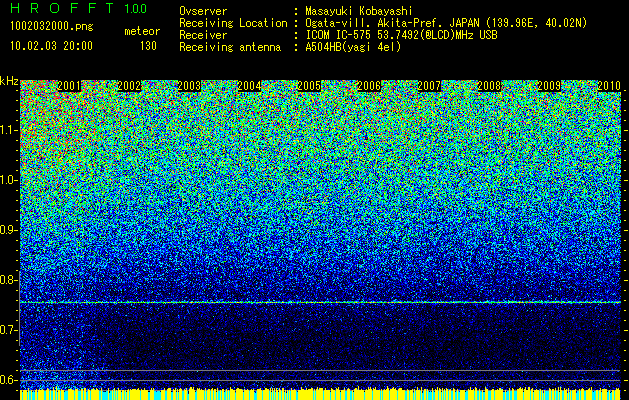Click the kHz axis unit label
The width and height of the screenshot is (629, 400).
pyautogui.click(x=9, y=81)
